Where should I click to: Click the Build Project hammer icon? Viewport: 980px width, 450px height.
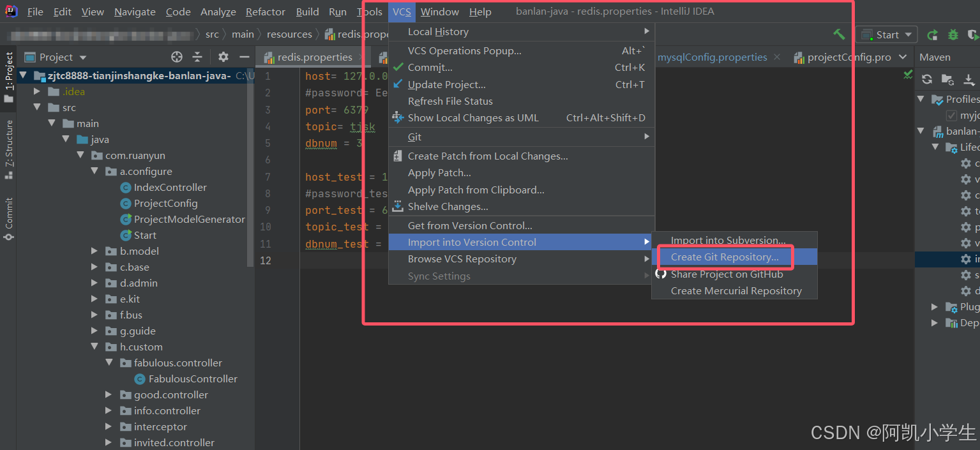(x=839, y=34)
